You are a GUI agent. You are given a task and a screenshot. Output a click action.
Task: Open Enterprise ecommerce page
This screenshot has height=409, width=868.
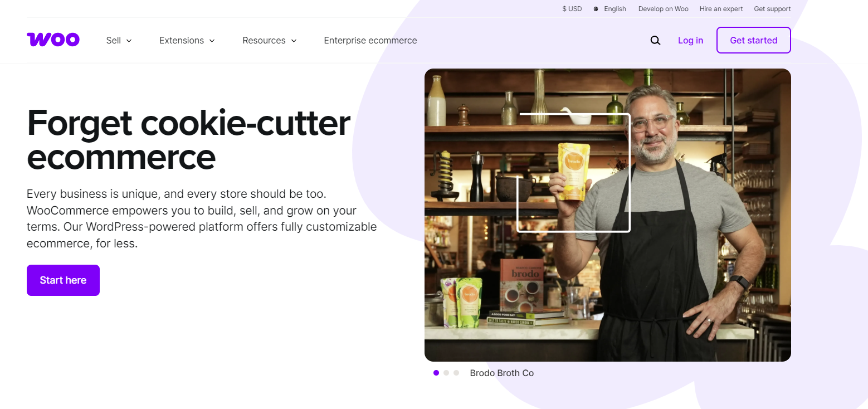[x=370, y=40]
